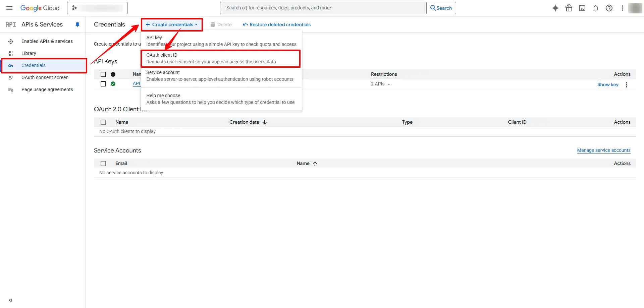Click the Type column header

407,122
